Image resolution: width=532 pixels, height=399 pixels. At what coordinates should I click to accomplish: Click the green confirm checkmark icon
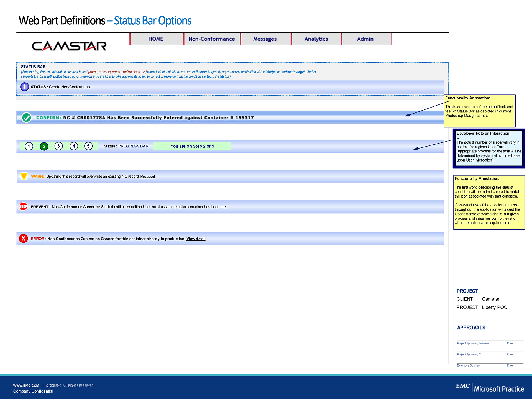click(x=27, y=117)
